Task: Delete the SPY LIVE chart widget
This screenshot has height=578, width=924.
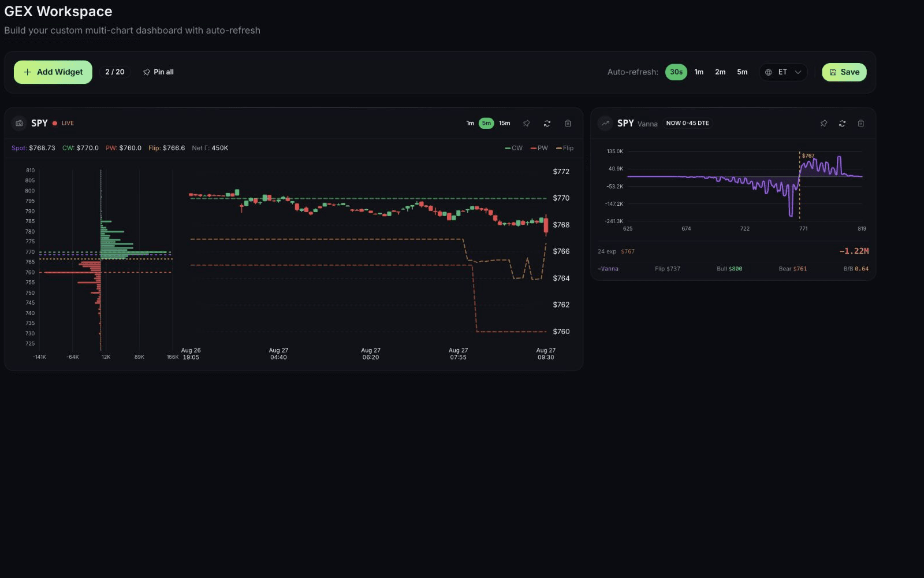Action: tap(568, 123)
